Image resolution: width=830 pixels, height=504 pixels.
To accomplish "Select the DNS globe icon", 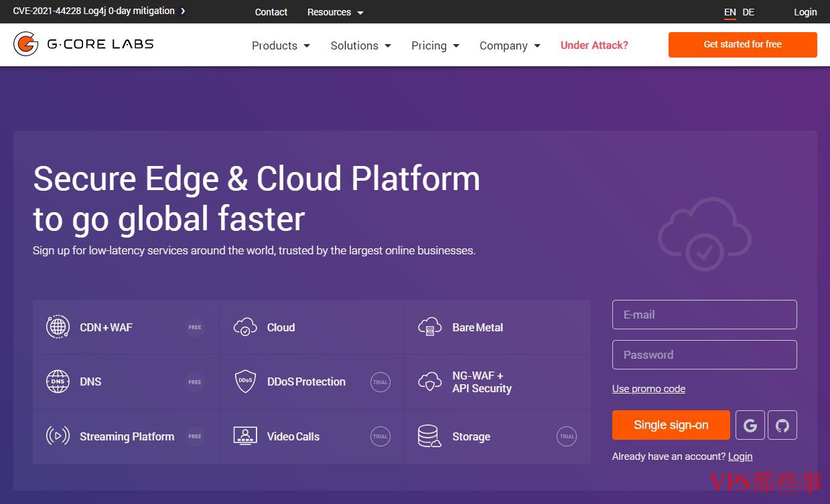I will [58, 382].
